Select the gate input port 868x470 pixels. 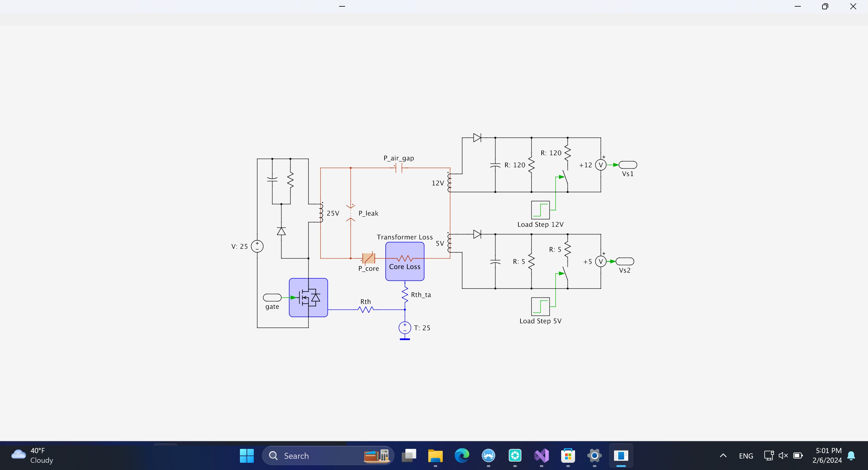pyautogui.click(x=272, y=297)
